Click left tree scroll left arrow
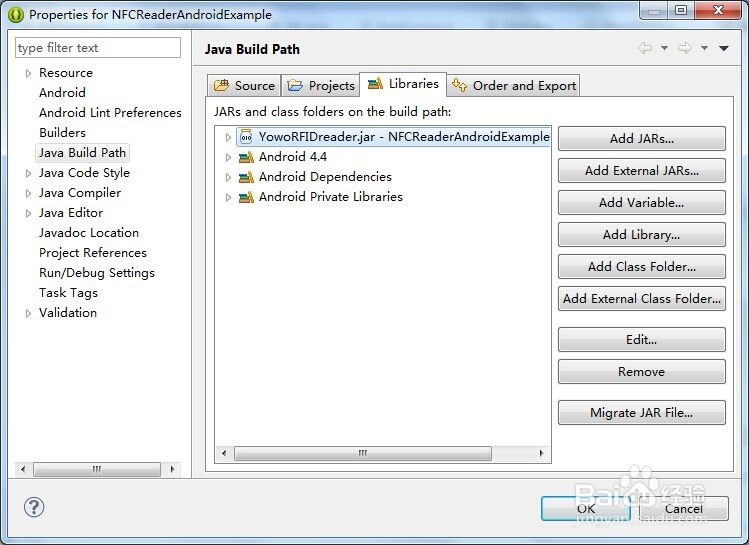 (22, 470)
